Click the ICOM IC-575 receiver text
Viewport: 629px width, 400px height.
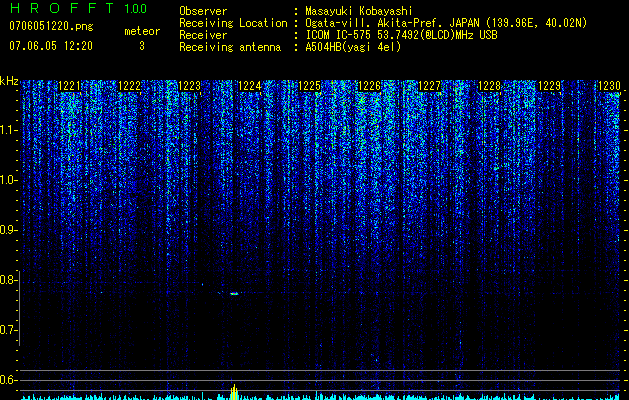point(401,35)
